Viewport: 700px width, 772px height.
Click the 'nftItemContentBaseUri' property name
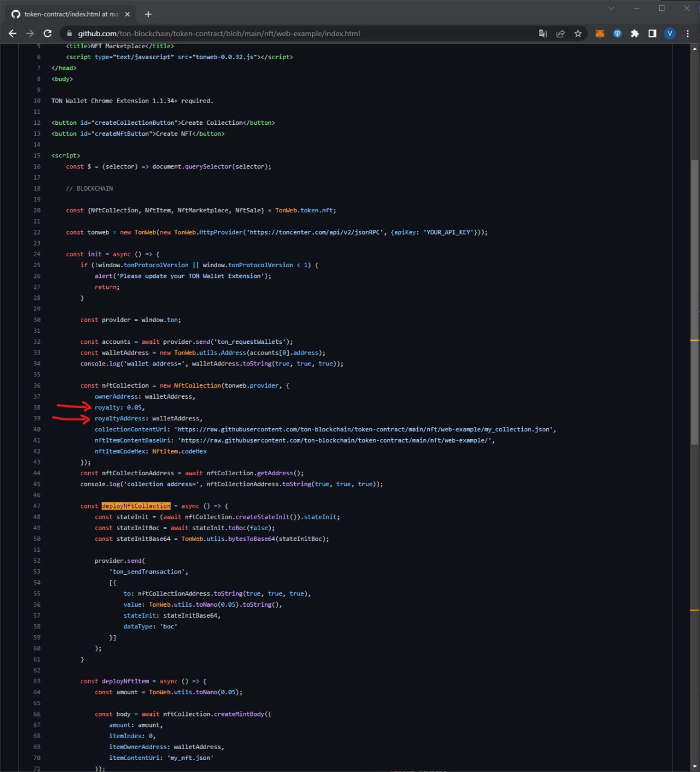click(x=133, y=440)
